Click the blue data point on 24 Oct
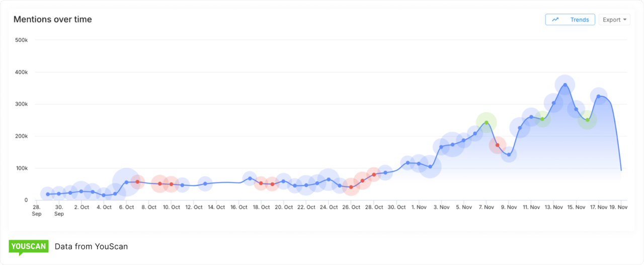644x265 pixels. 329,179
